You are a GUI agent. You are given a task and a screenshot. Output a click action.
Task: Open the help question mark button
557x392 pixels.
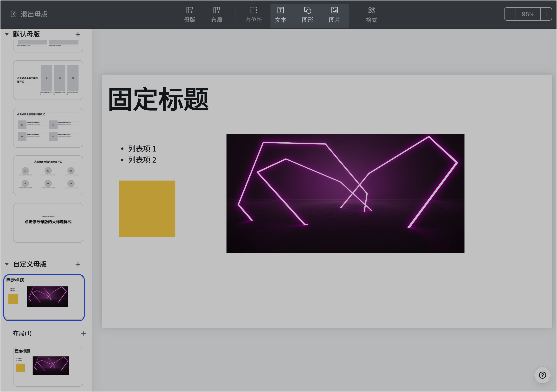tap(543, 375)
